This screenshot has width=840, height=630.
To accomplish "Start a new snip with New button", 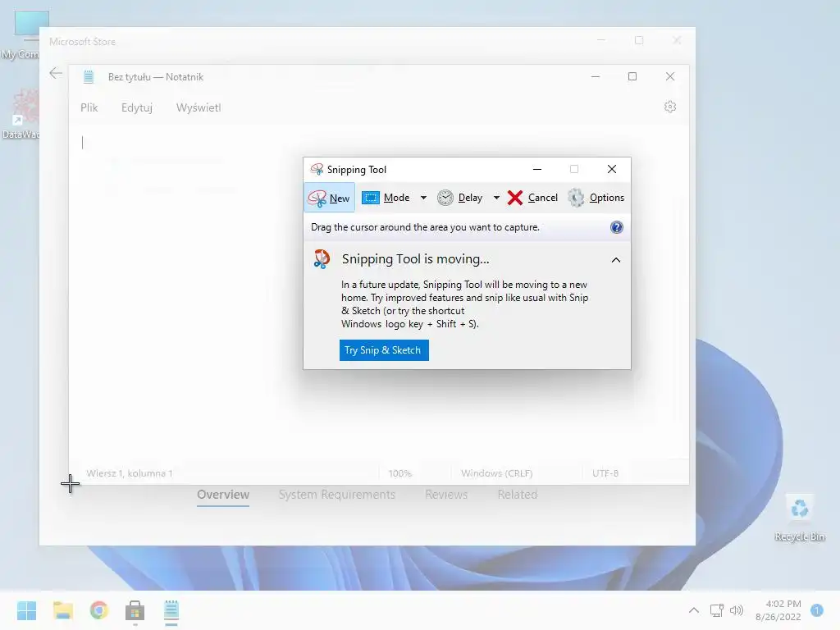I will [330, 198].
